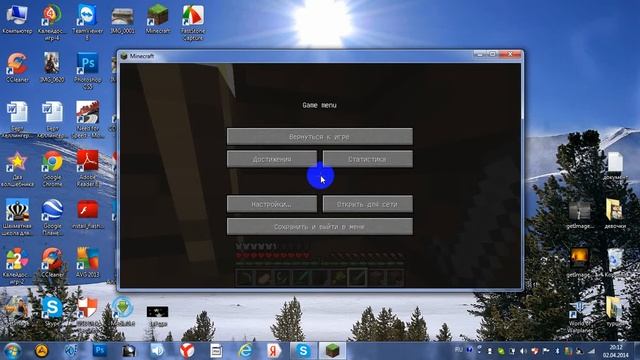Launch the TeamViewer 8 desktop shortcut
The height and width of the screenshot is (360, 640).
click(x=87, y=22)
